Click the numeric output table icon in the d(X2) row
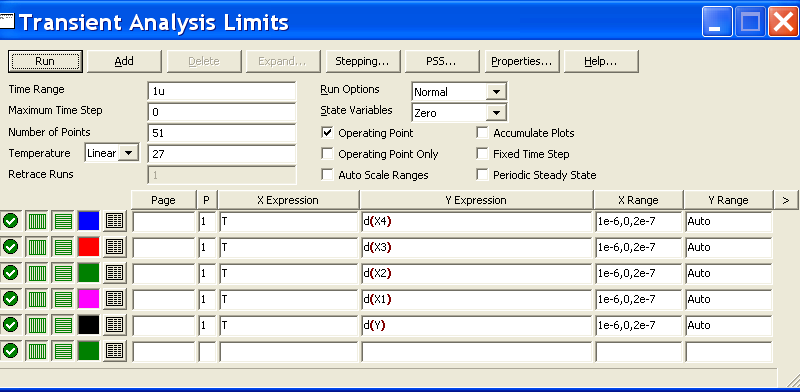Viewport: 800px width, 392px height. pyautogui.click(x=115, y=273)
